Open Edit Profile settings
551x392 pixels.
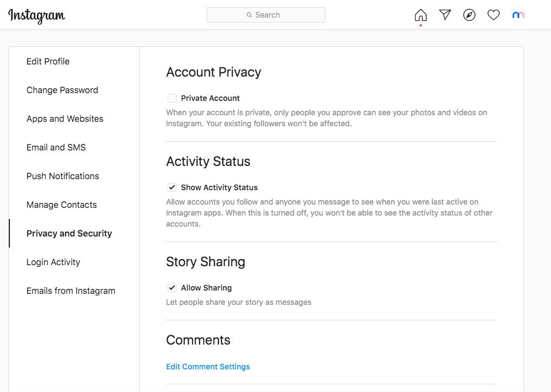click(x=48, y=61)
